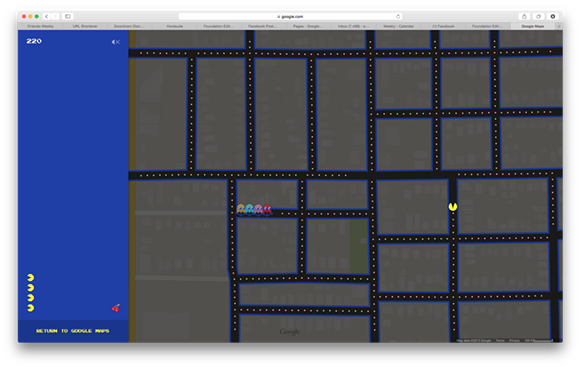The height and width of the screenshot is (367, 580).
Task: Switch to the Hootsuite tab
Action: pos(175,26)
